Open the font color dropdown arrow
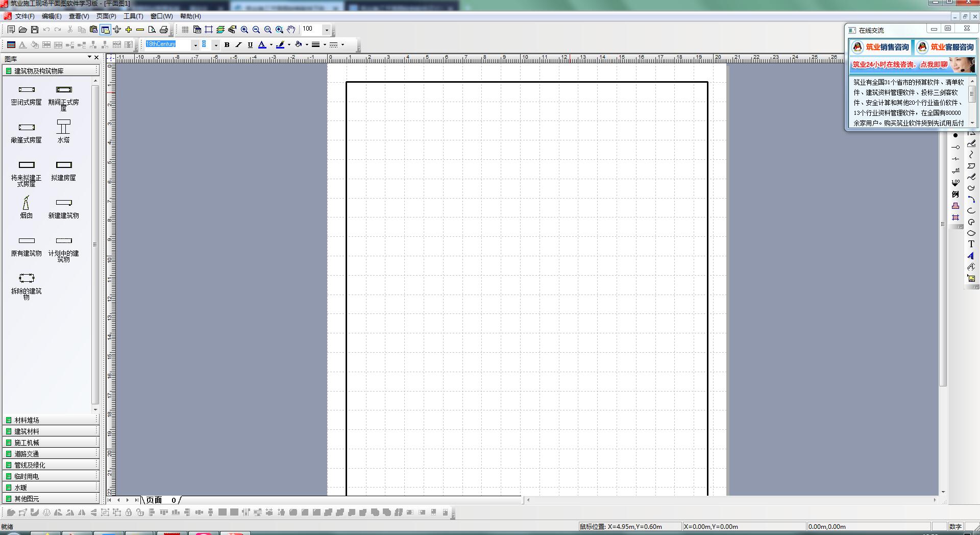This screenshot has height=535, width=980. click(x=271, y=45)
